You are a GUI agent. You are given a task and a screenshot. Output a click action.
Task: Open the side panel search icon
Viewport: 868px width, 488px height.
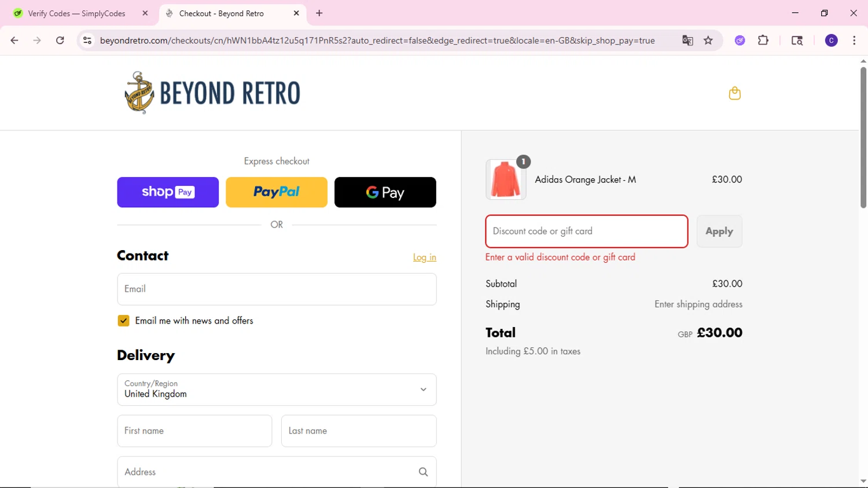click(x=797, y=41)
